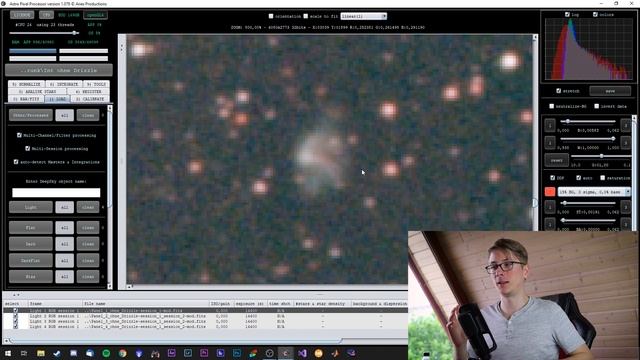The image size is (640, 360).
Task: Click the save button under histogram
Action: (x=610, y=91)
